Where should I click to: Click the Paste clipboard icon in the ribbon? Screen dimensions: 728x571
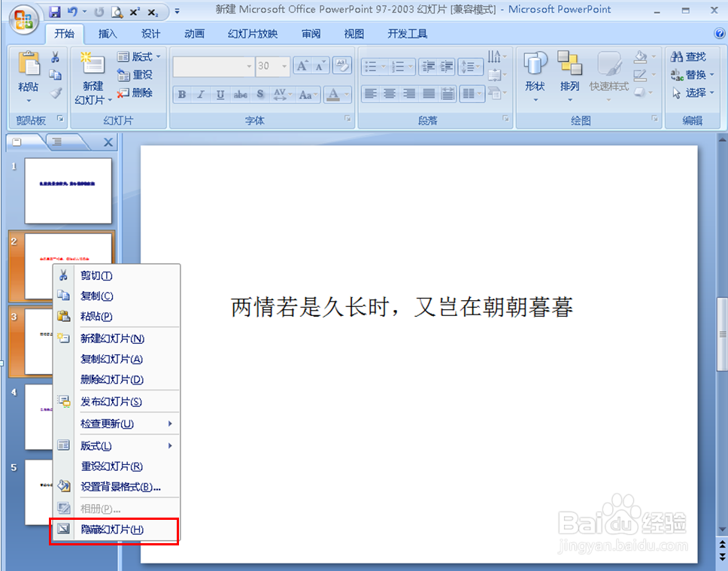tap(29, 64)
